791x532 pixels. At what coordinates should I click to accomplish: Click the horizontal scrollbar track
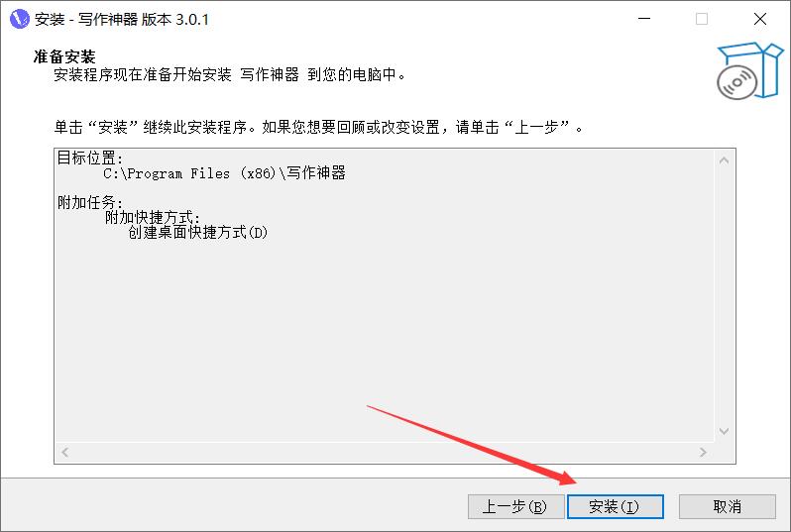click(385, 453)
